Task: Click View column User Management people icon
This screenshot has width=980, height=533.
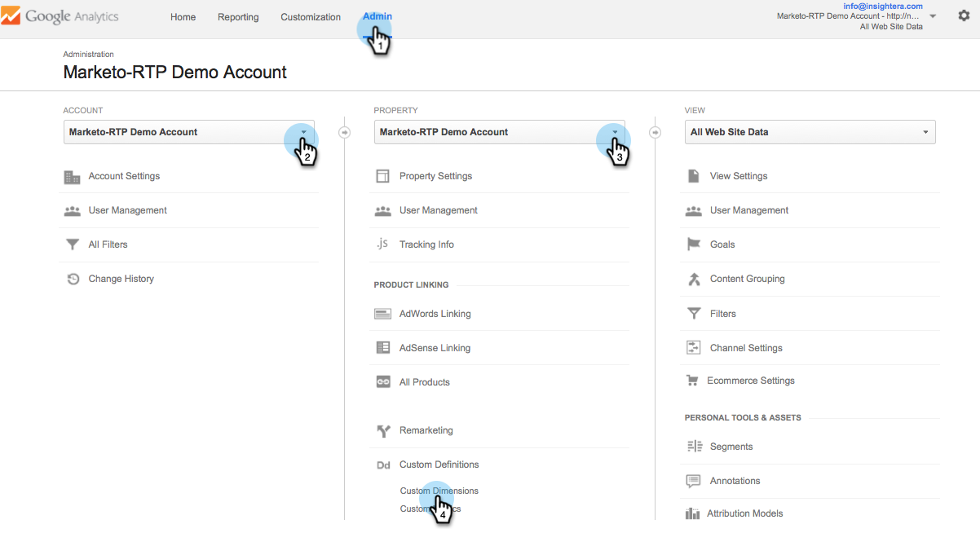Action: (x=693, y=210)
